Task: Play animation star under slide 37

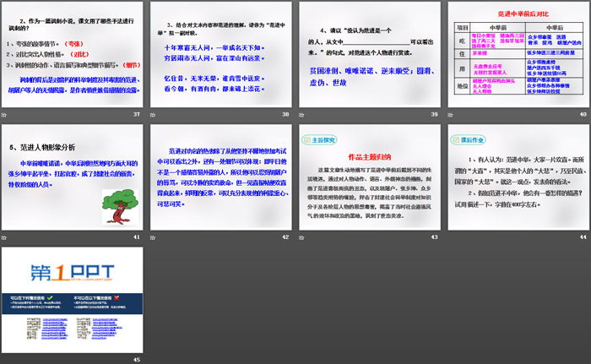Action: pyautogui.click(x=4, y=114)
